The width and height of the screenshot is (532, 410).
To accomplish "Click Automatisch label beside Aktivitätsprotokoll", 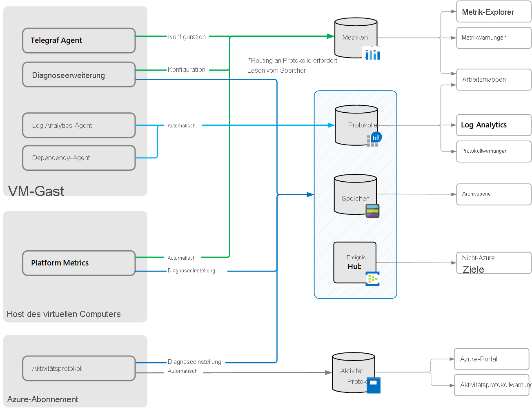I will click(x=183, y=371).
